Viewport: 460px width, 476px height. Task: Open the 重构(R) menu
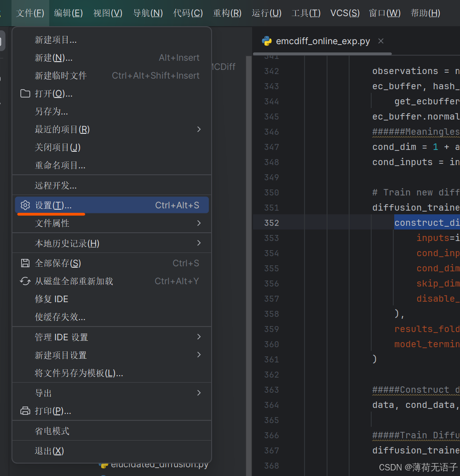coord(227,13)
